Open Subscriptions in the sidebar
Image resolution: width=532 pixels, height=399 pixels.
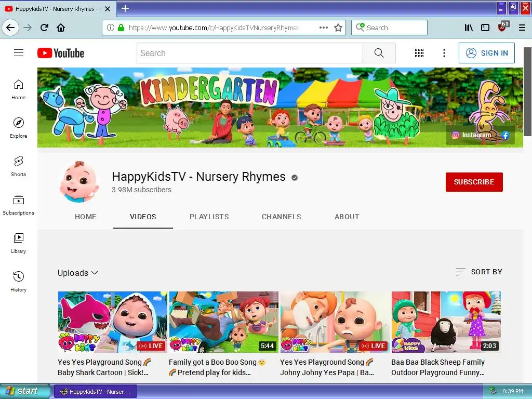(19, 205)
